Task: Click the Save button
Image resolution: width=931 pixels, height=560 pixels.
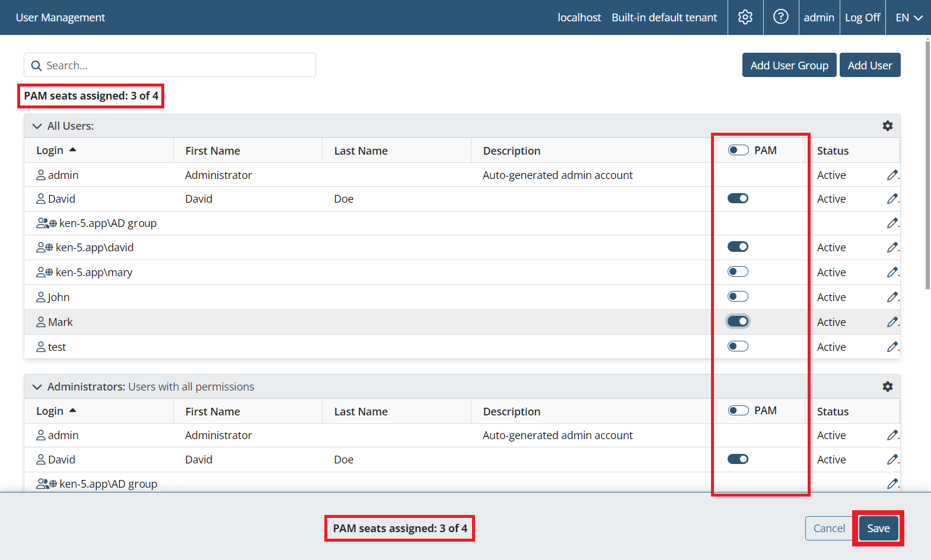Action: click(x=878, y=528)
